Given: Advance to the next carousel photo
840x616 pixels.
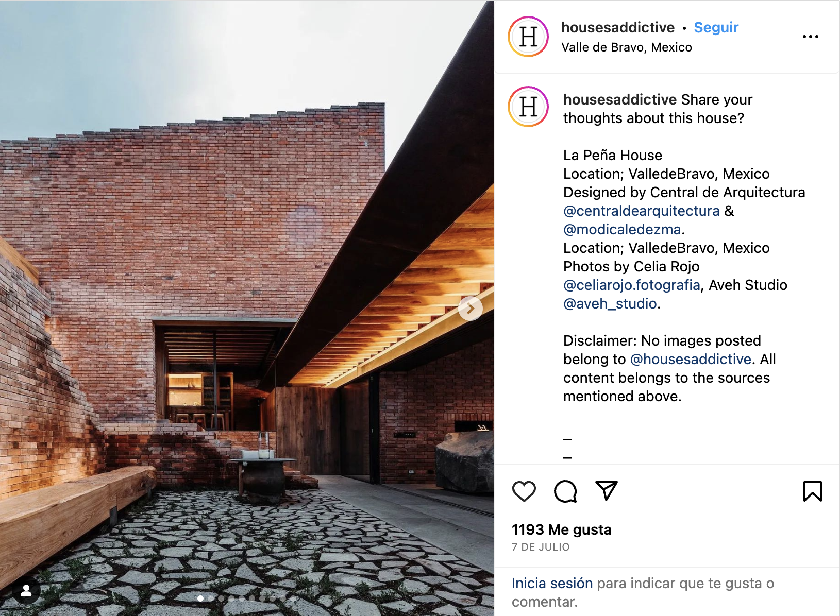Looking at the screenshot, I should pyautogui.click(x=471, y=309).
